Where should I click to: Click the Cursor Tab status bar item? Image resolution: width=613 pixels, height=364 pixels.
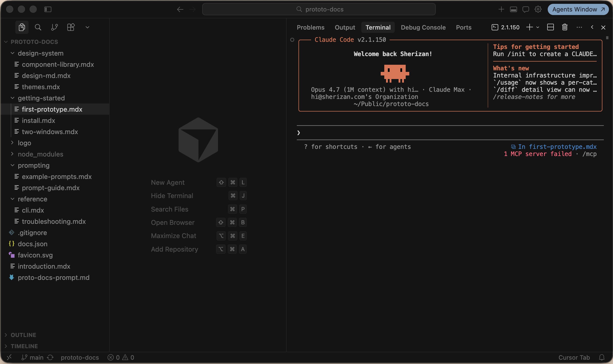(574, 358)
